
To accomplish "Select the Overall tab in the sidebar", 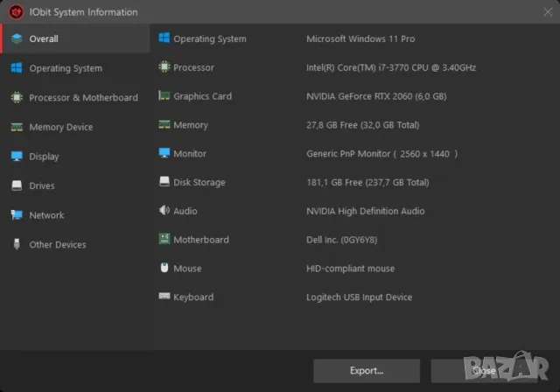I will pyautogui.click(x=75, y=38).
